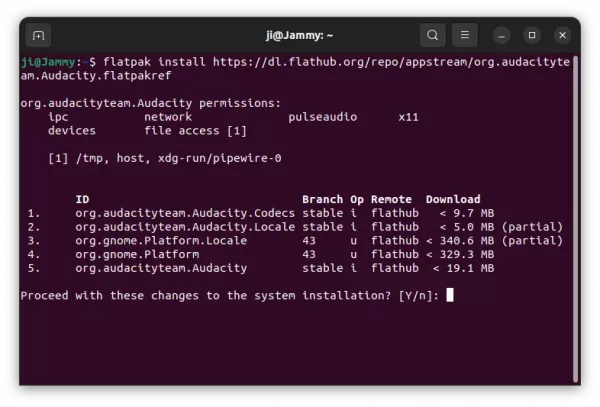Click '(partial)' on gnome.Platform.Locale row
Viewport: 600px width, 407px height.
(532, 241)
